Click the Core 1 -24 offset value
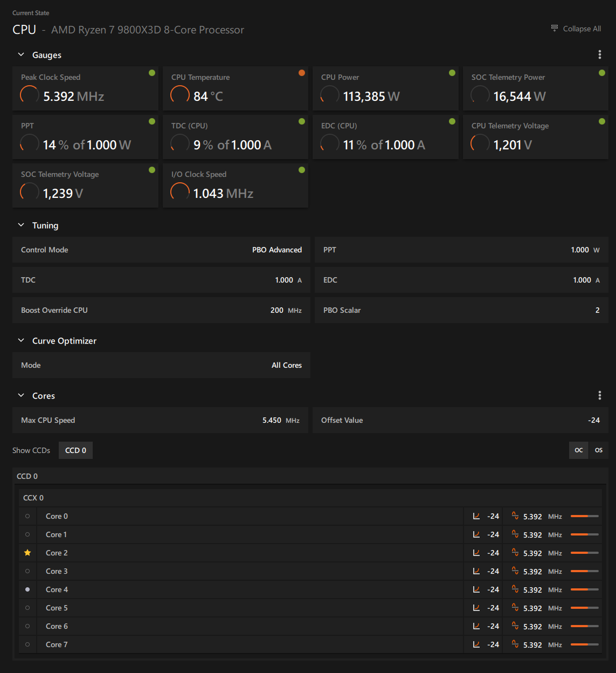 click(493, 534)
